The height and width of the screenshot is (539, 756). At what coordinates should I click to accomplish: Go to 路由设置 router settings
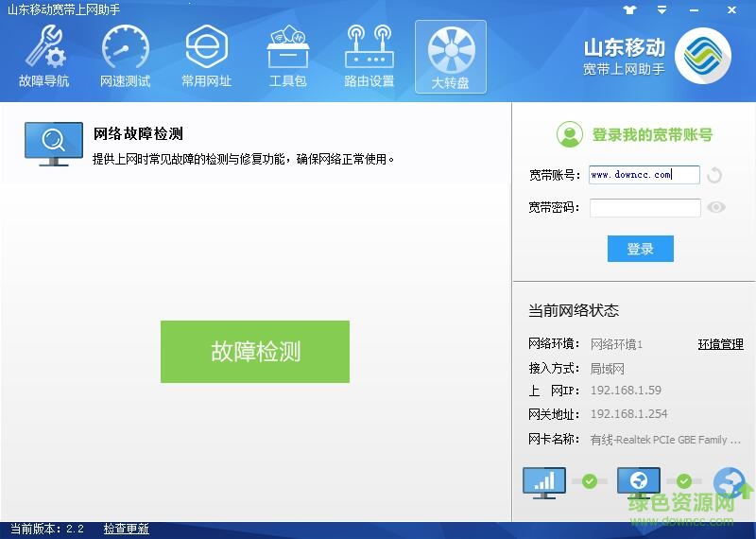click(369, 57)
